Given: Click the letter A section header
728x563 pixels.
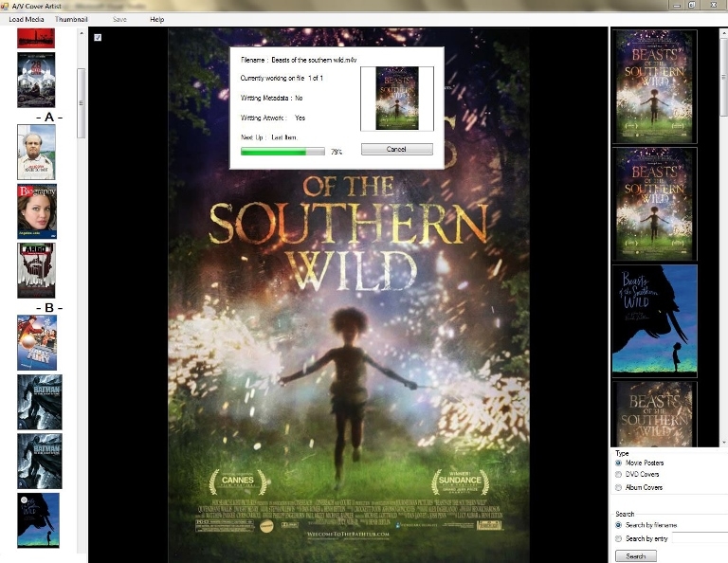Looking at the screenshot, I should 48,117.
